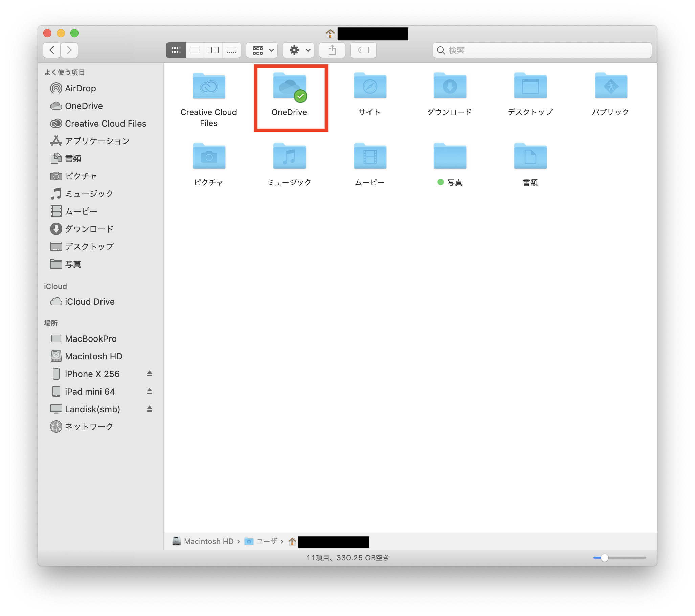695x616 pixels.
Task: Open the Creative Cloud Files folder icon
Action: 209,87
